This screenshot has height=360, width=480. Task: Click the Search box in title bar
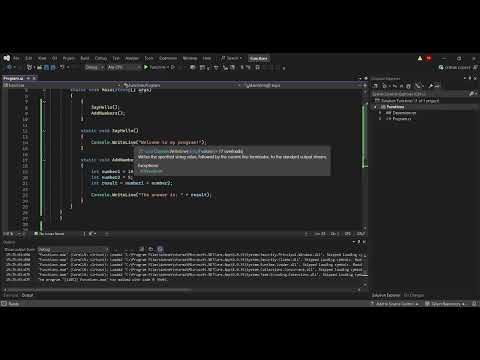tap(232, 58)
